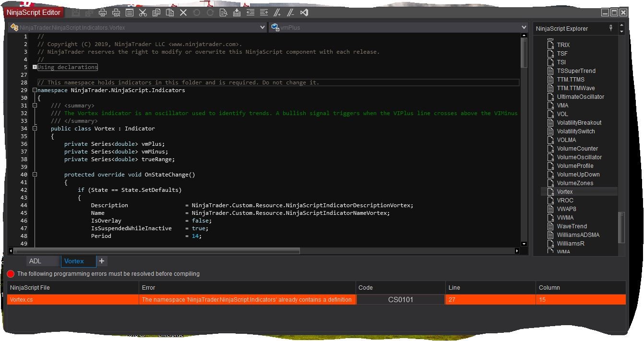Click the Comment selection icon
The height and width of the screenshot is (341, 644).
[x=277, y=13]
